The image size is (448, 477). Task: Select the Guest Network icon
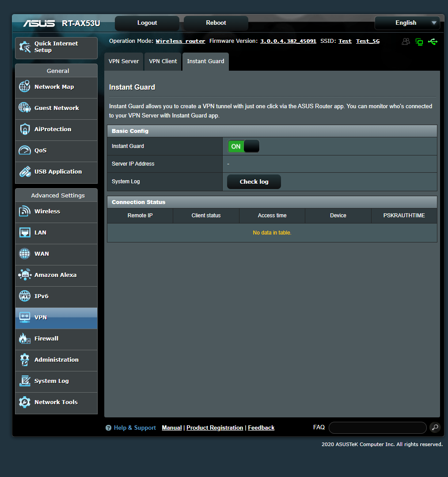tap(25, 108)
